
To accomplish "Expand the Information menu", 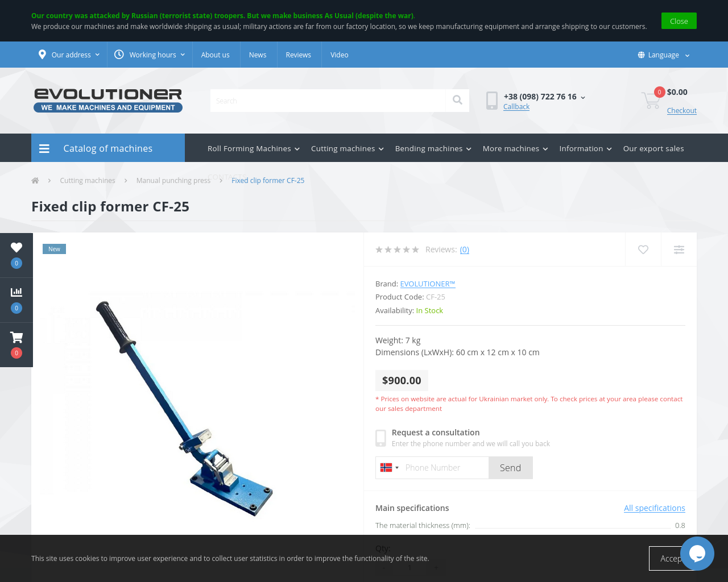I will [x=585, y=148].
